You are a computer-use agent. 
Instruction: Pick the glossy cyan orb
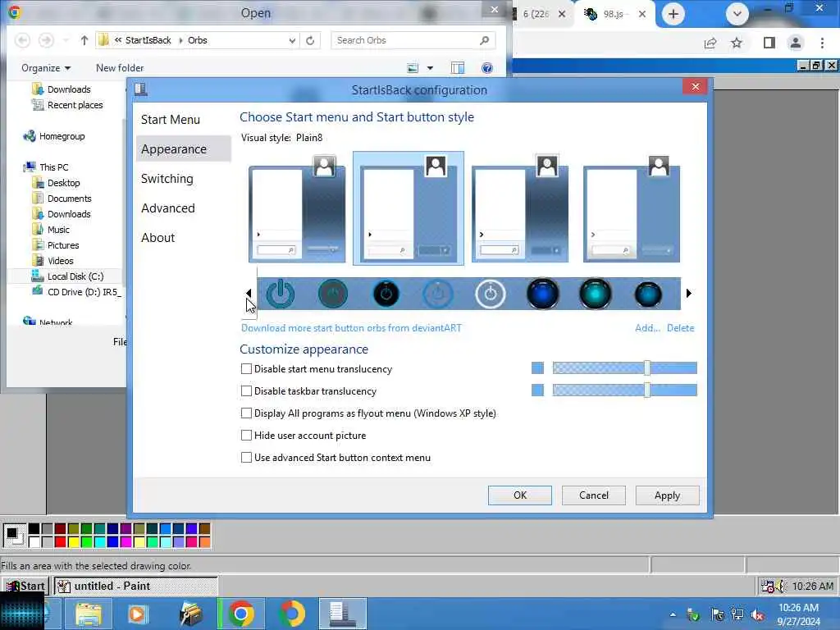[596, 294]
